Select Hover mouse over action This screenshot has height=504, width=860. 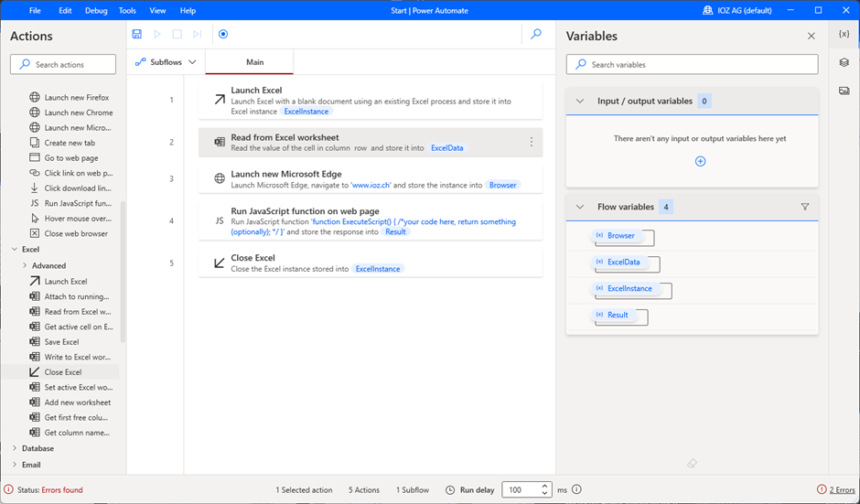[x=70, y=219]
